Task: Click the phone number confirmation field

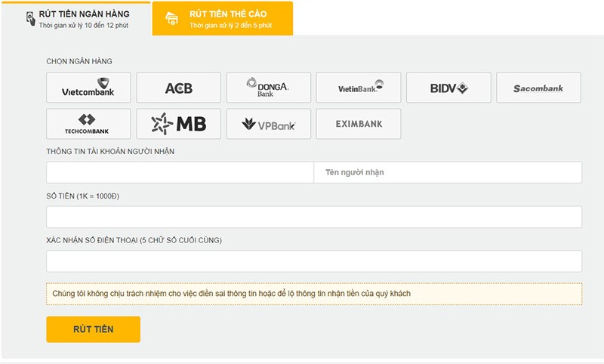Action: click(x=314, y=261)
